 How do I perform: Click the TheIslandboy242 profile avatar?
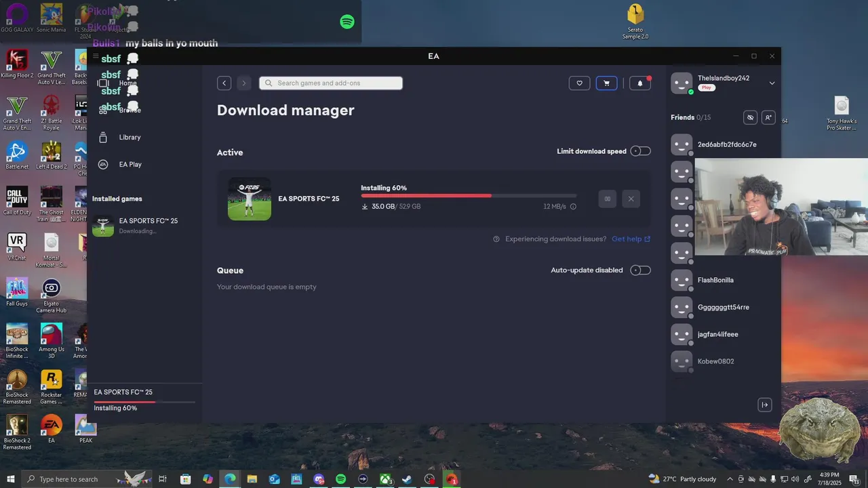(682, 83)
